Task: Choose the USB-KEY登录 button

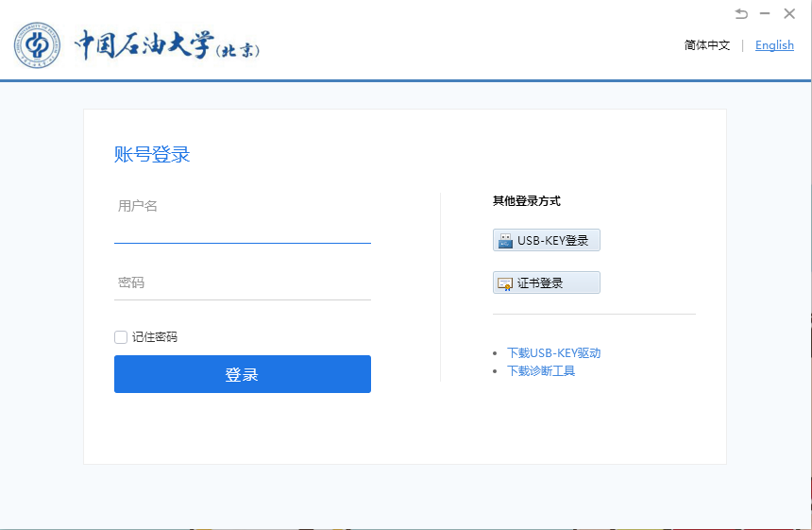Action: 547,240
